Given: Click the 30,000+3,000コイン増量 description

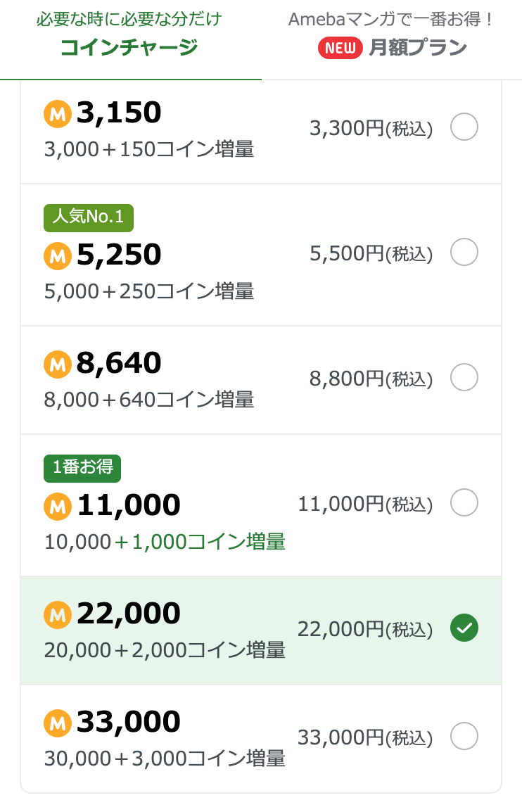Looking at the screenshot, I should pos(165,759).
